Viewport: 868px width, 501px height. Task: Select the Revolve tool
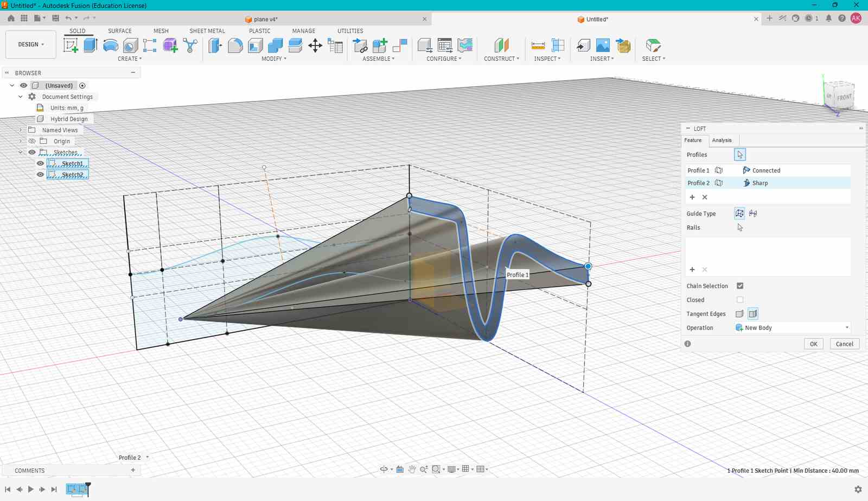(110, 46)
